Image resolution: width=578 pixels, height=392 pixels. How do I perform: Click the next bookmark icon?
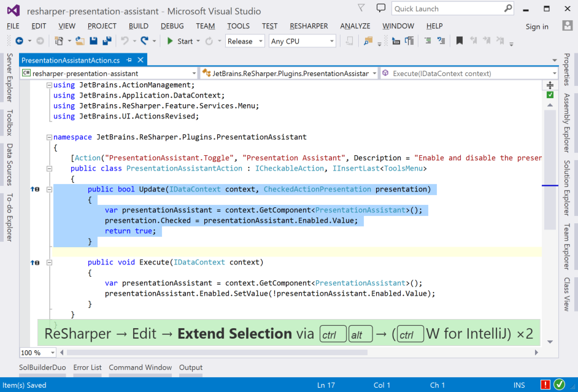coord(487,41)
